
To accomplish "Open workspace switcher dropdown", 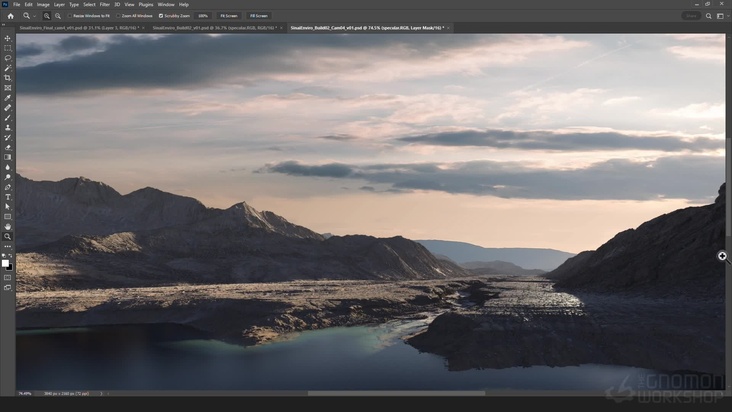I will click(721, 16).
